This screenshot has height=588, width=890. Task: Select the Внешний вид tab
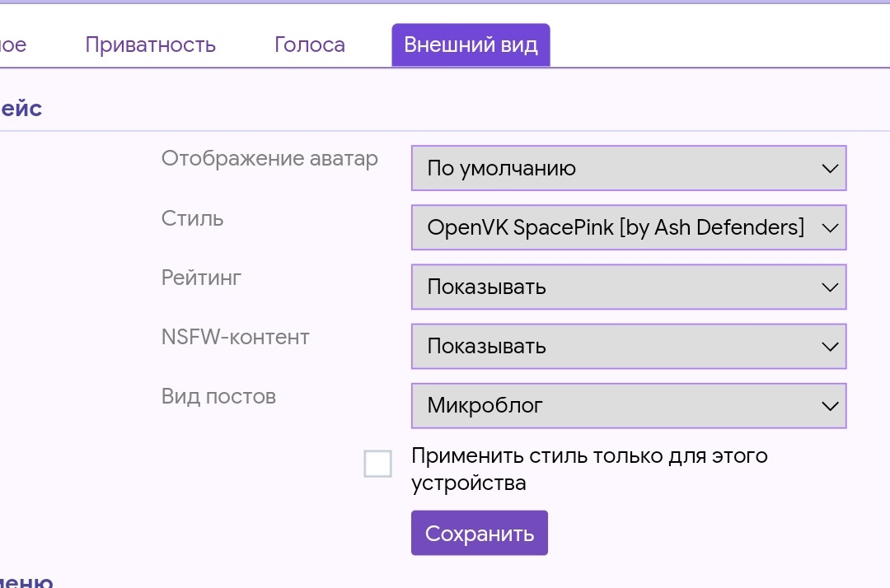(x=471, y=44)
